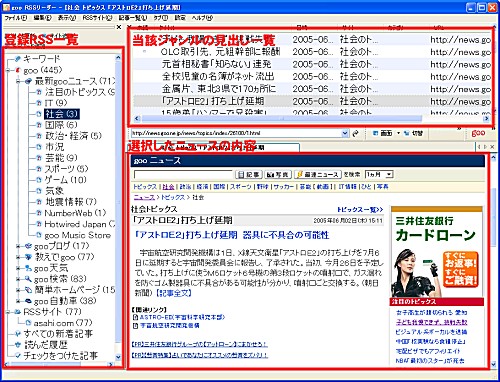Open the 記事一覧 menu
This screenshot has height=382, width=500.
point(133,18)
